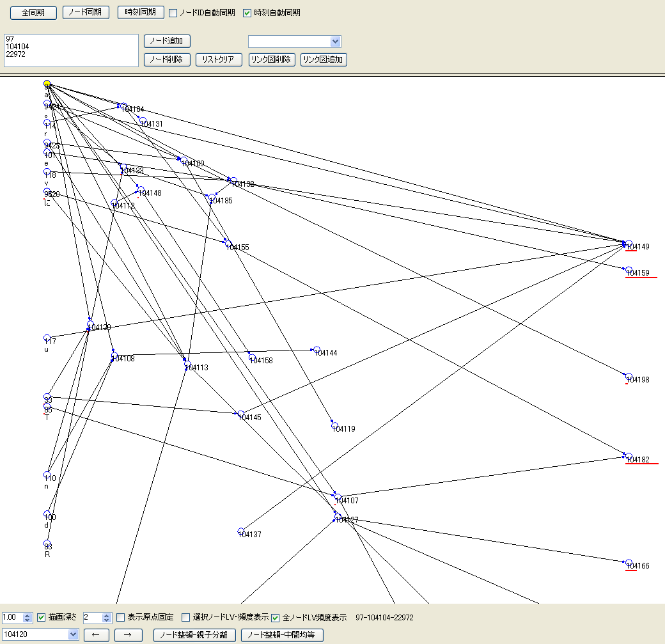This screenshot has height=644, width=665.
Task: Click ノード整頓-親子分離 button
Action: 194,635
